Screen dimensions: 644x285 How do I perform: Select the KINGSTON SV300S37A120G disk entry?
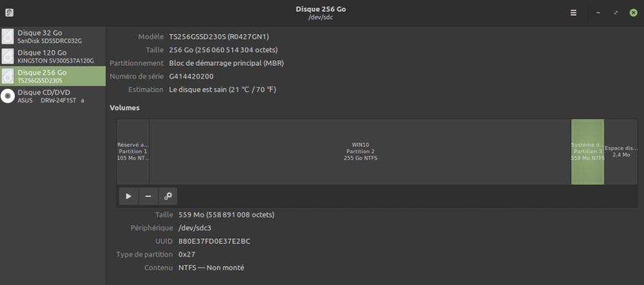[x=55, y=57]
